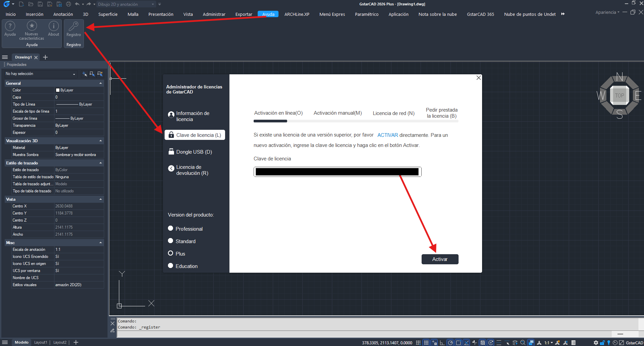This screenshot has width=644, height=346.
Task: Collapse the General properties section
Action: point(100,83)
